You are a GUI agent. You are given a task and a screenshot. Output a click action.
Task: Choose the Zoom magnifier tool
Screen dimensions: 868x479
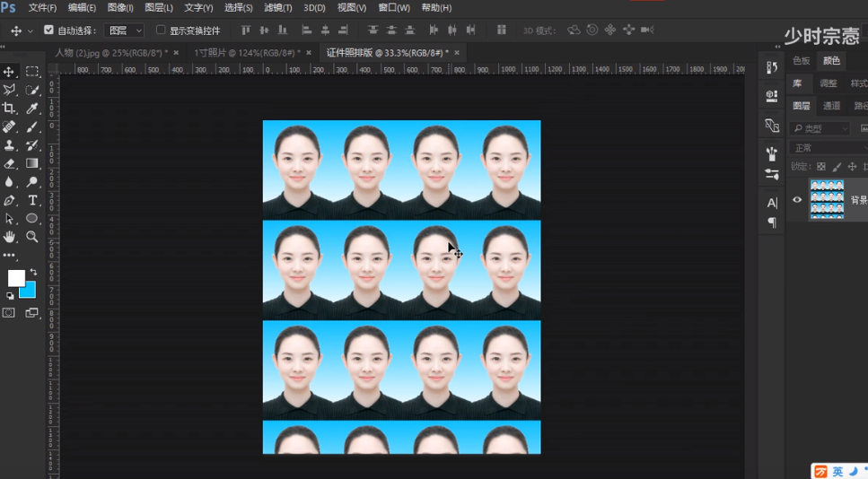[x=32, y=237]
